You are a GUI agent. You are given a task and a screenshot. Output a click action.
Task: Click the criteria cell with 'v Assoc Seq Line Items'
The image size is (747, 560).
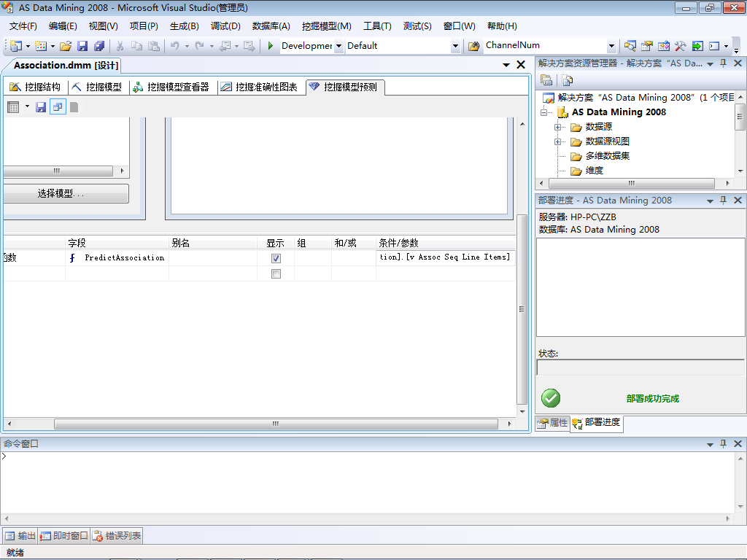(446, 257)
